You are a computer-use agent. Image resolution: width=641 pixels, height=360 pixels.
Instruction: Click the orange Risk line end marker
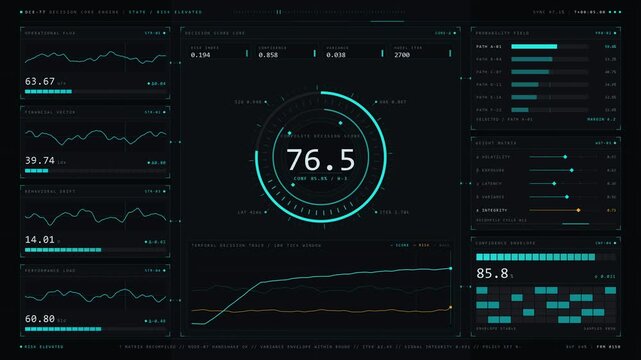pos(450,307)
